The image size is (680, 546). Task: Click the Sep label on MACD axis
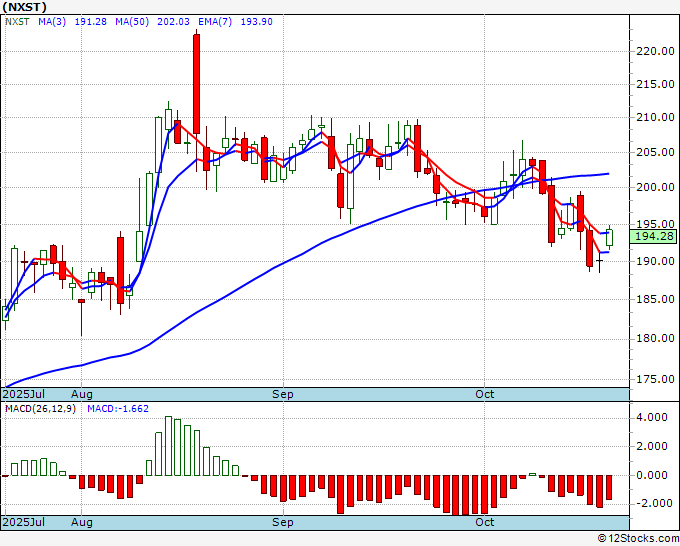[283, 522]
